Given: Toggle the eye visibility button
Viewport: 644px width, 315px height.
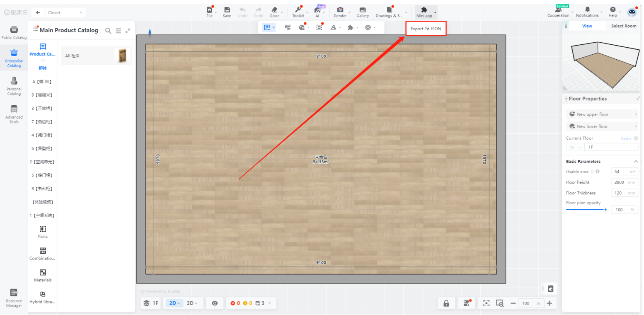Looking at the screenshot, I should tap(215, 303).
